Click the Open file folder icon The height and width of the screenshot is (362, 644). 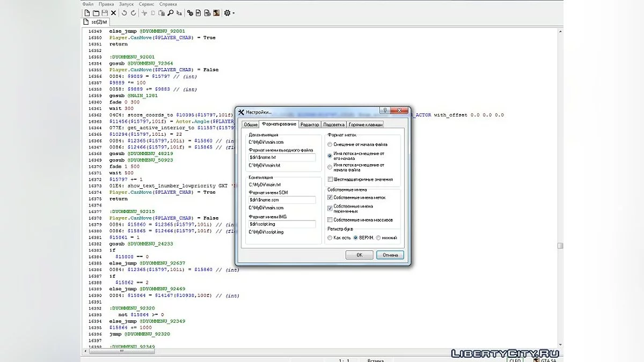[96, 13]
